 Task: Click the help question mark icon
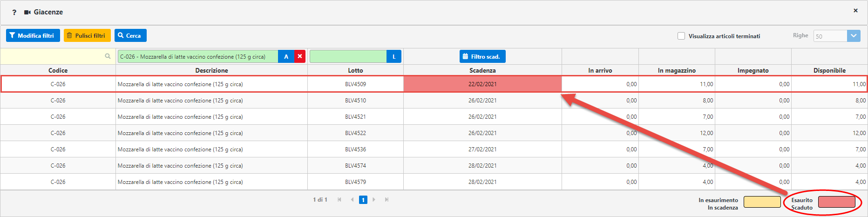tap(14, 13)
